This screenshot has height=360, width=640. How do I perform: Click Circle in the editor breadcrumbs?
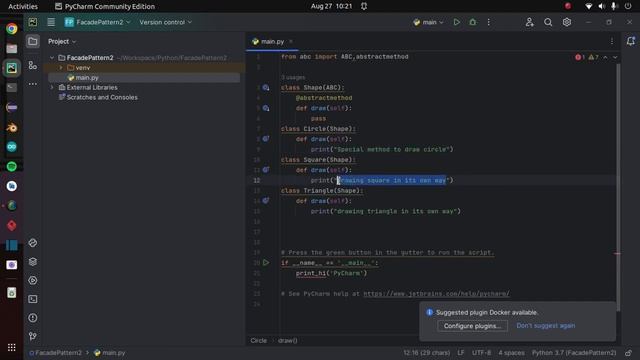tap(258, 340)
